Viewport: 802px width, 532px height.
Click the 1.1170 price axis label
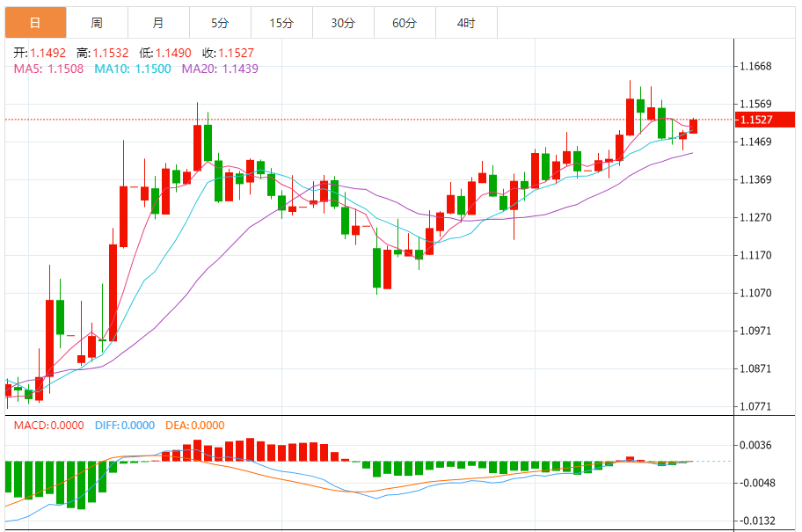755,255
